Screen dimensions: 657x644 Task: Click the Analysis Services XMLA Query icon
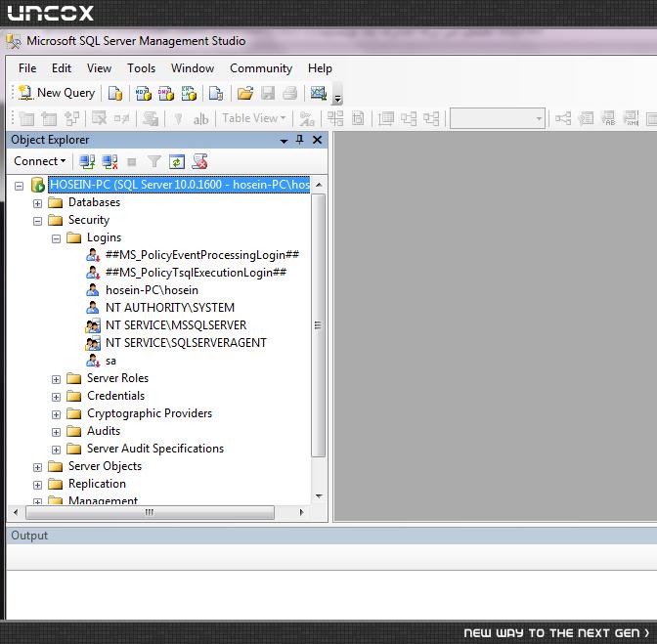189,93
